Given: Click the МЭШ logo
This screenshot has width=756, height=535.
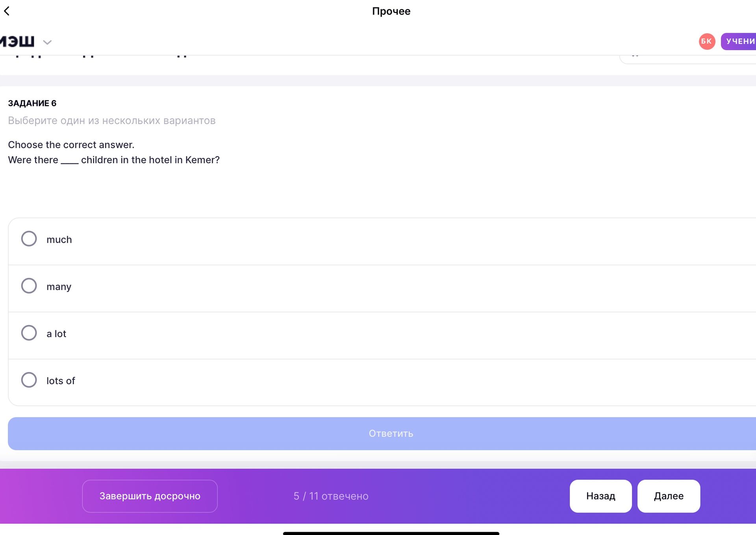Looking at the screenshot, I should click(x=17, y=41).
